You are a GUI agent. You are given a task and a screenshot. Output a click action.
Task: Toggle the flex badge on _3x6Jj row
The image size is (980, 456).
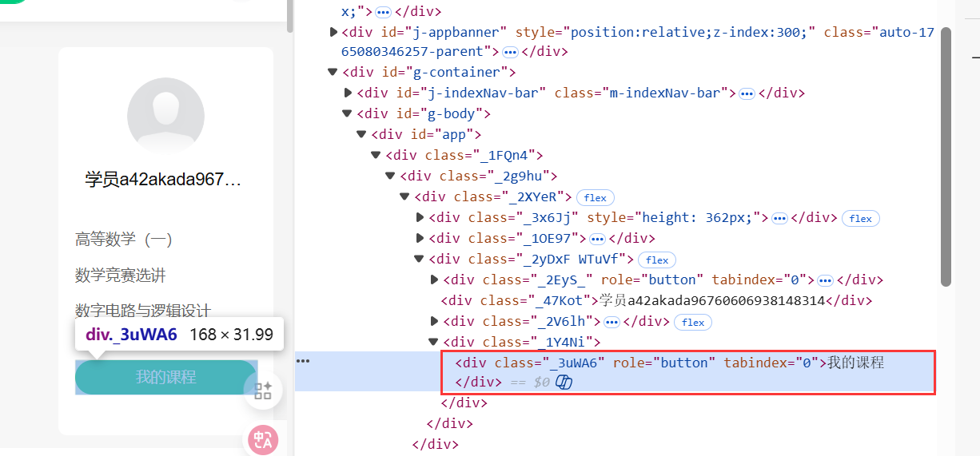click(x=861, y=218)
